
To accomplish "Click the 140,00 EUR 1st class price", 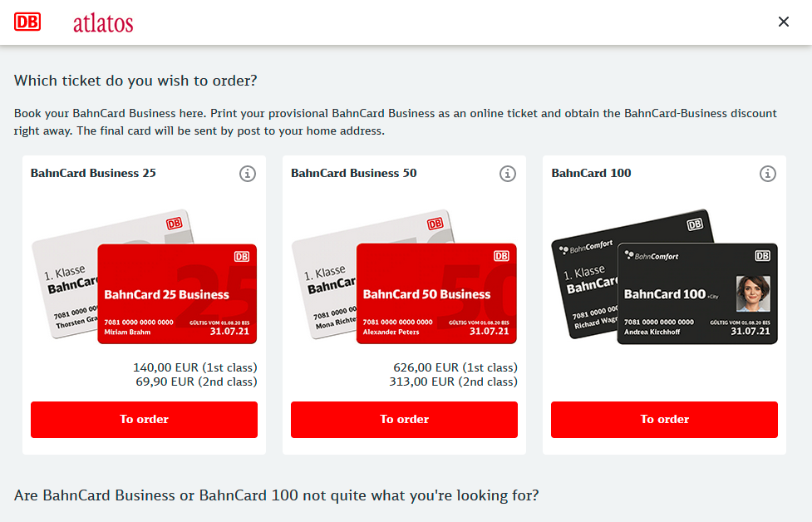I will 195,367.
